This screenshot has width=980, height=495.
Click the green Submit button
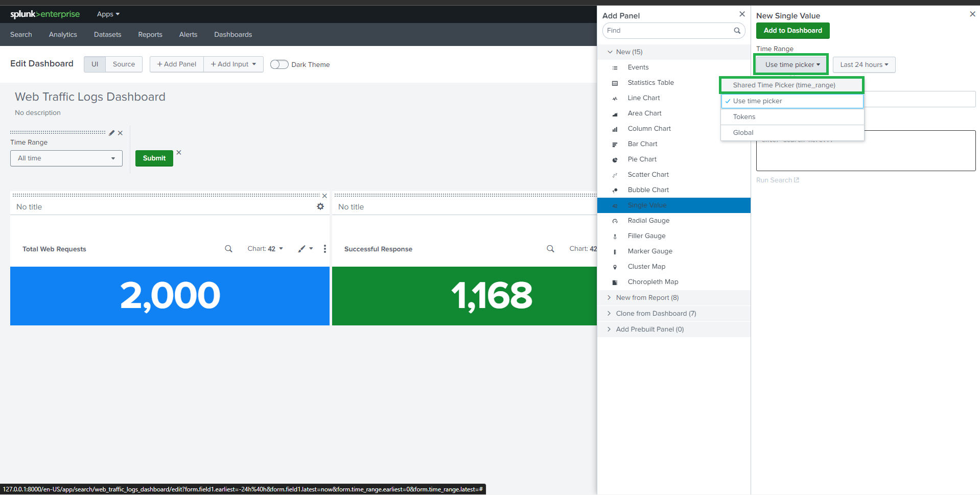click(154, 158)
